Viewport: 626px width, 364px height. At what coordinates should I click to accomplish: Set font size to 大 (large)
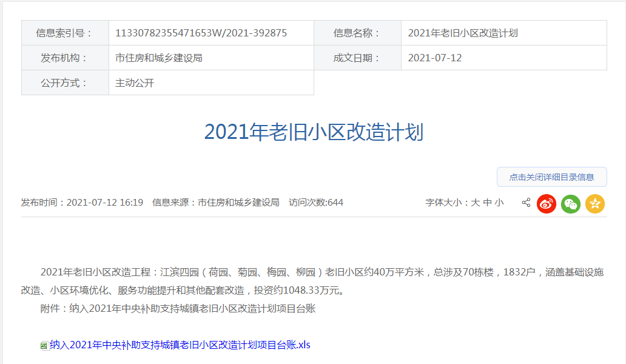(x=476, y=203)
